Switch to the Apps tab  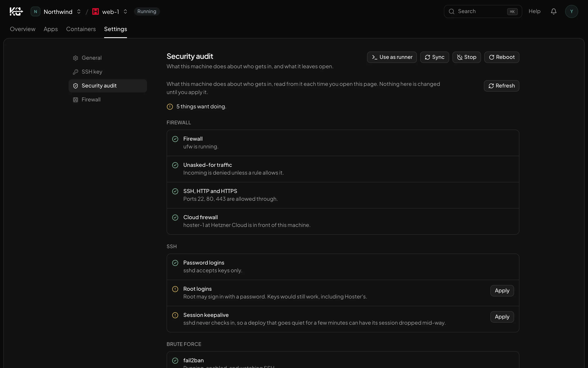pos(51,29)
